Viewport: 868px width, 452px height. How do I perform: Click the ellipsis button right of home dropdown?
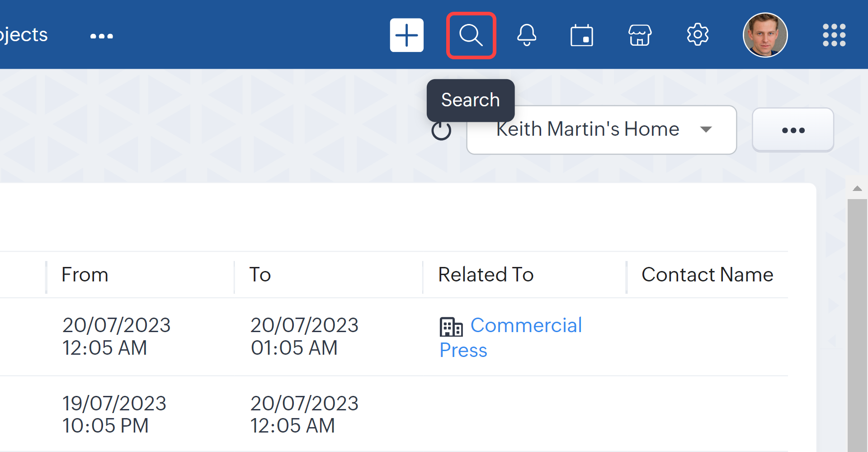[x=793, y=130]
